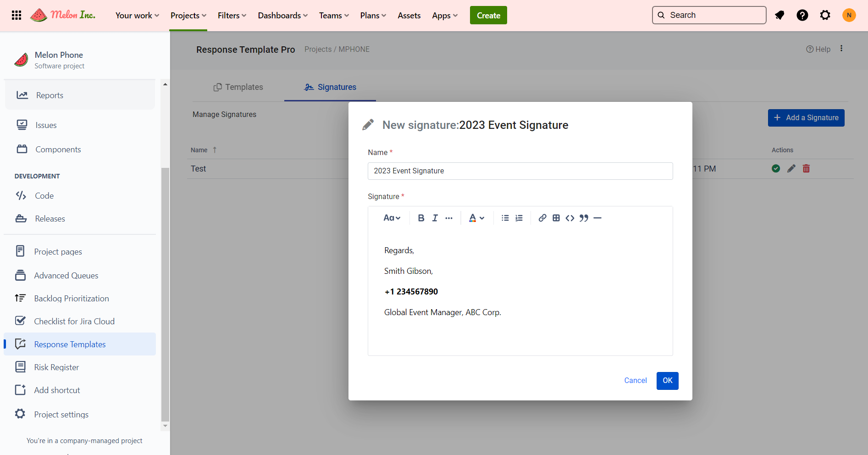Viewport: 868px width, 455px height.
Task: Open the text color picker
Action: pyautogui.click(x=476, y=218)
